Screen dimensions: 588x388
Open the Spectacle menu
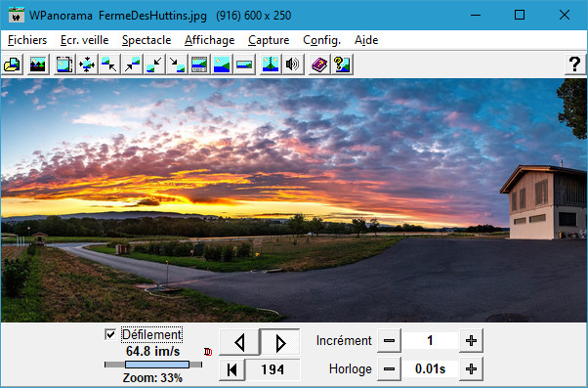click(147, 40)
